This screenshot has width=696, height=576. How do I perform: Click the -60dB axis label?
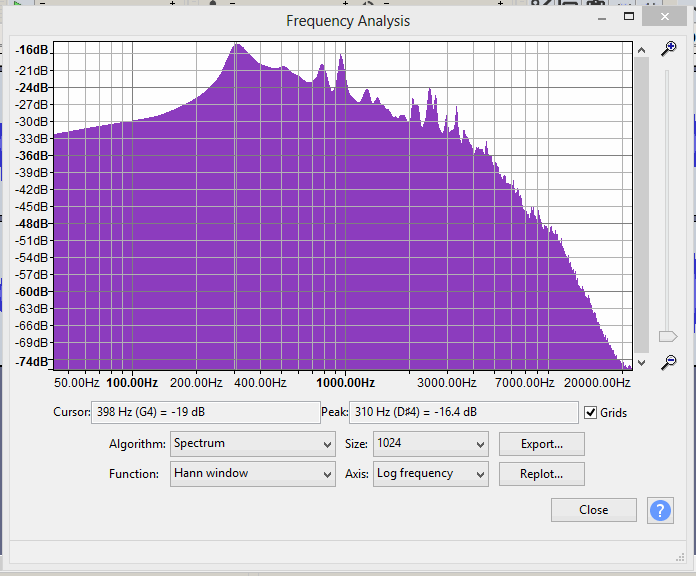pyautogui.click(x=32, y=292)
